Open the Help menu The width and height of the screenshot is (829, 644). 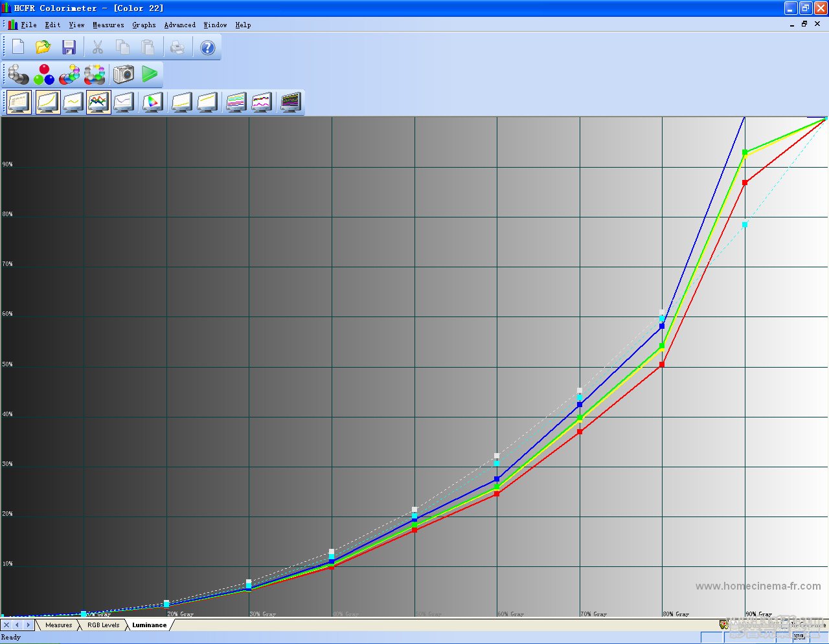tap(243, 25)
